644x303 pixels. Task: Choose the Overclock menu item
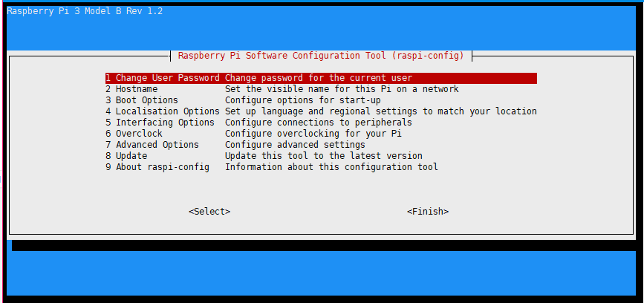134,134
